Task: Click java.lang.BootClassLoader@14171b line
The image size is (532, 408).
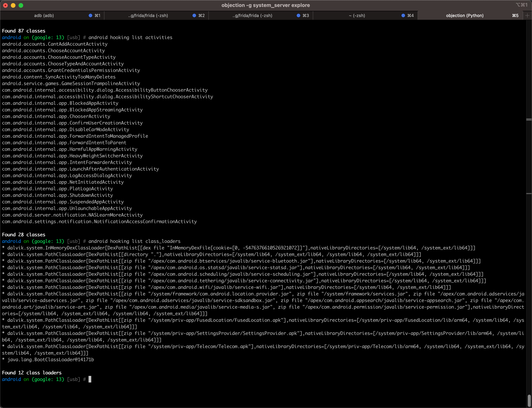Action: 48,359
